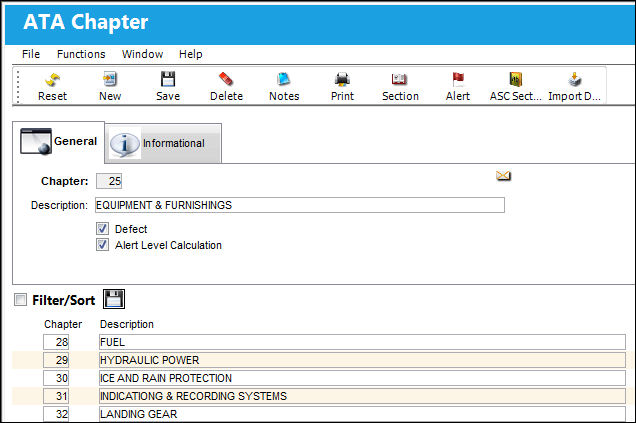Open Notes from the toolbar
This screenshot has height=423, width=636.
point(284,79)
